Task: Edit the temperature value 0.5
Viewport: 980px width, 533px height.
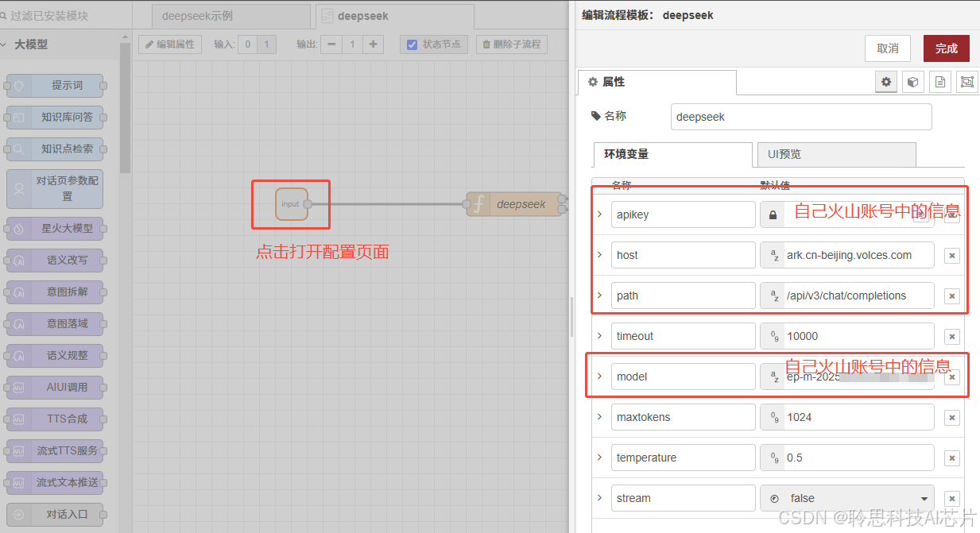Action: [x=858, y=458]
